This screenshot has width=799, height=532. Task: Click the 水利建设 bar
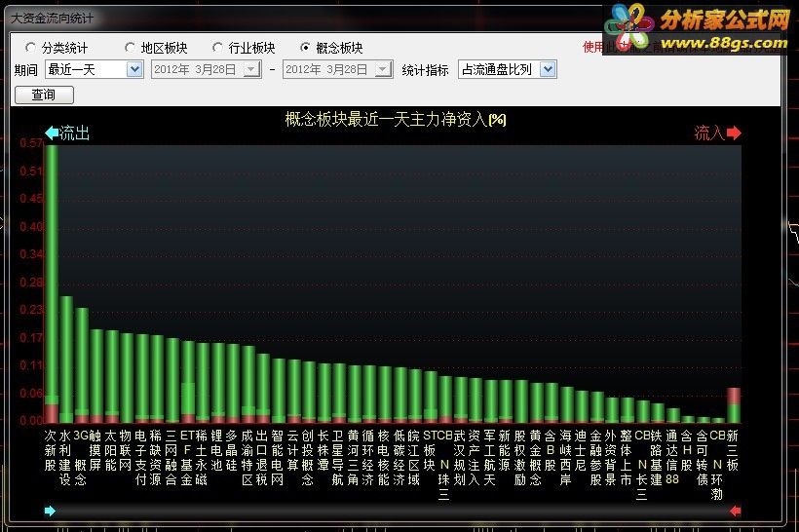coord(66,360)
